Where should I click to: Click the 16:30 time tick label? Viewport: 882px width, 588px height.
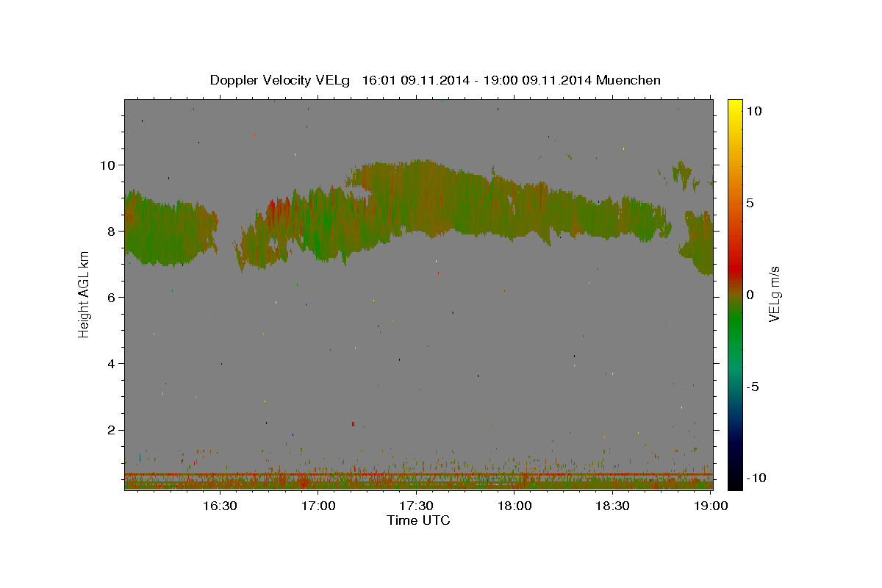click(219, 506)
